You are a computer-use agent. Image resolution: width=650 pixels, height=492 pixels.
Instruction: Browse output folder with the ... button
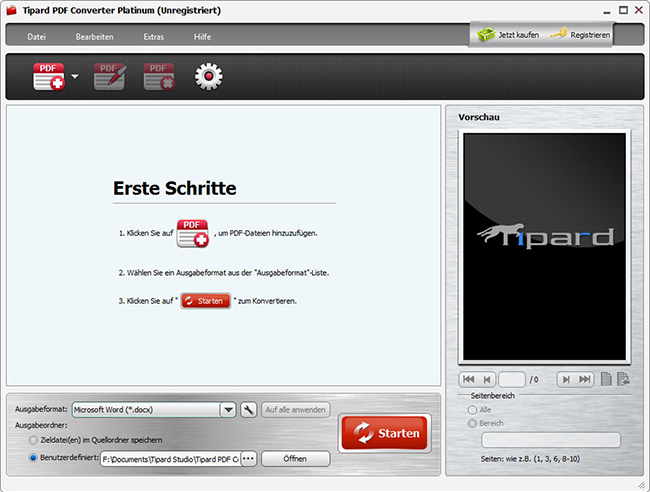click(248, 459)
